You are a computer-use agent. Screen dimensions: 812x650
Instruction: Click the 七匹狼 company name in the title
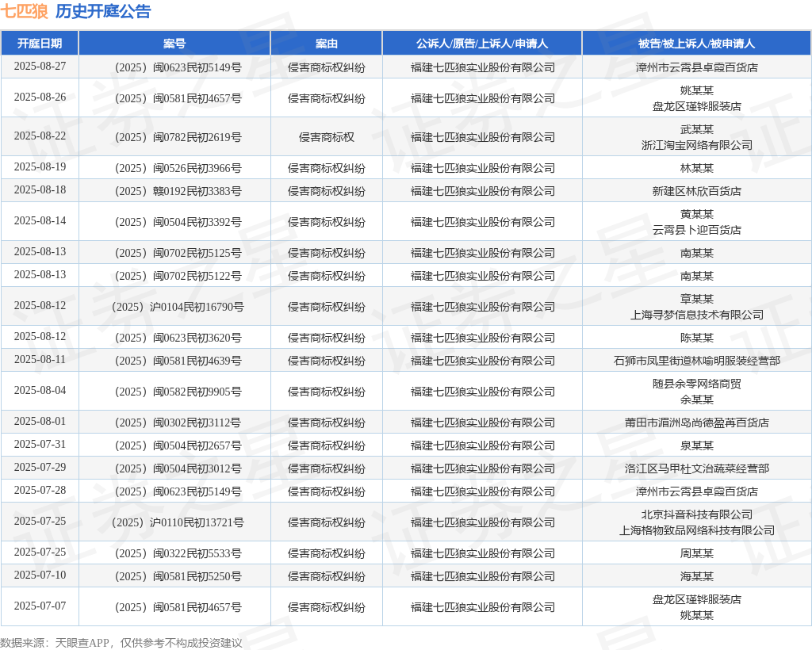25,11
